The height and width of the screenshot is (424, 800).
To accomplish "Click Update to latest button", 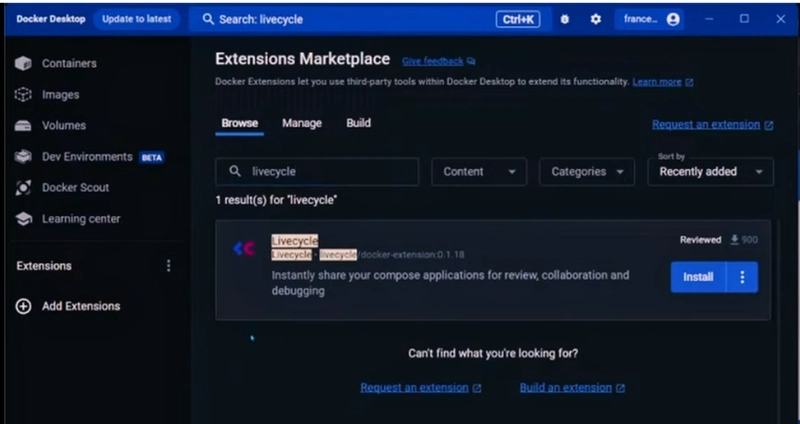I will (x=137, y=19).
